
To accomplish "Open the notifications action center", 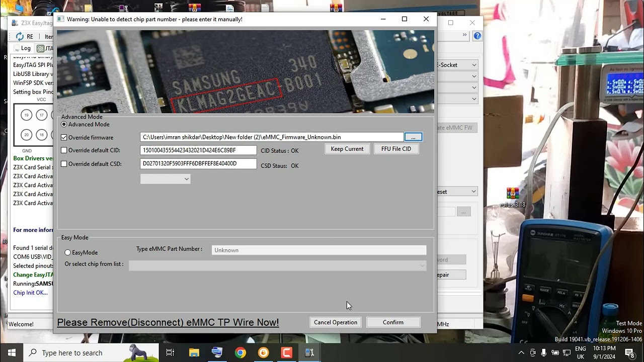I will (x=629, y=353).
